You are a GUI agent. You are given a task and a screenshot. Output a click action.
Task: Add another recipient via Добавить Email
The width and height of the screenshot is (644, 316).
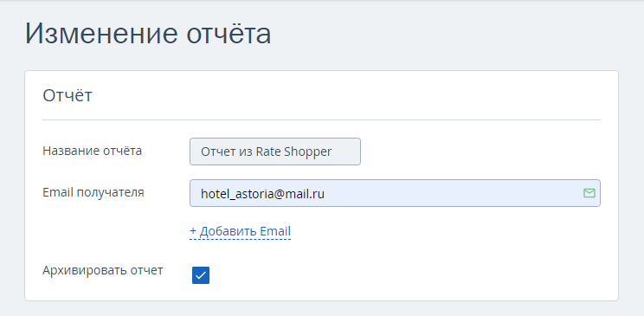click(241, 231)
